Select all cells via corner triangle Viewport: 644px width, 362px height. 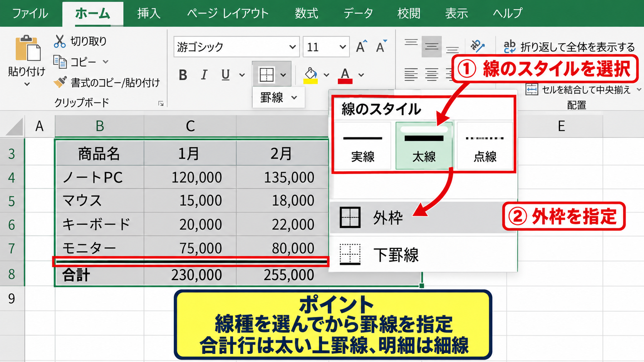pos(15,127)
